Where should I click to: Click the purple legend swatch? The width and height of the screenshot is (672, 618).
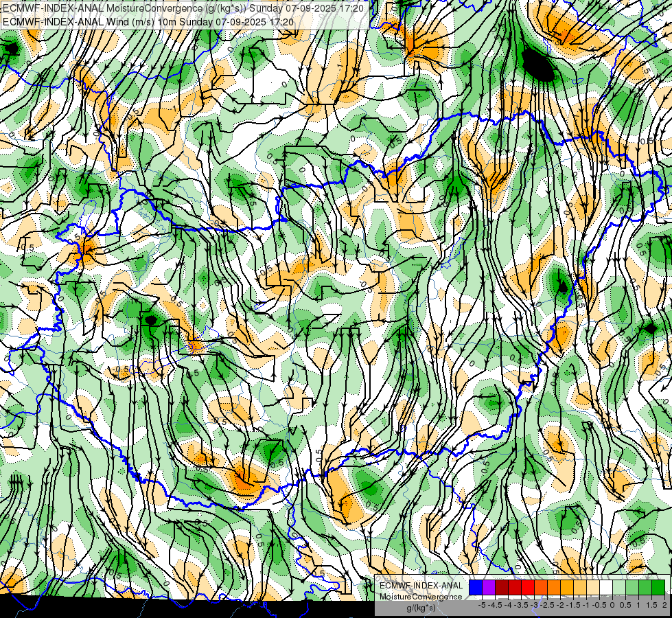coord(489,588)
